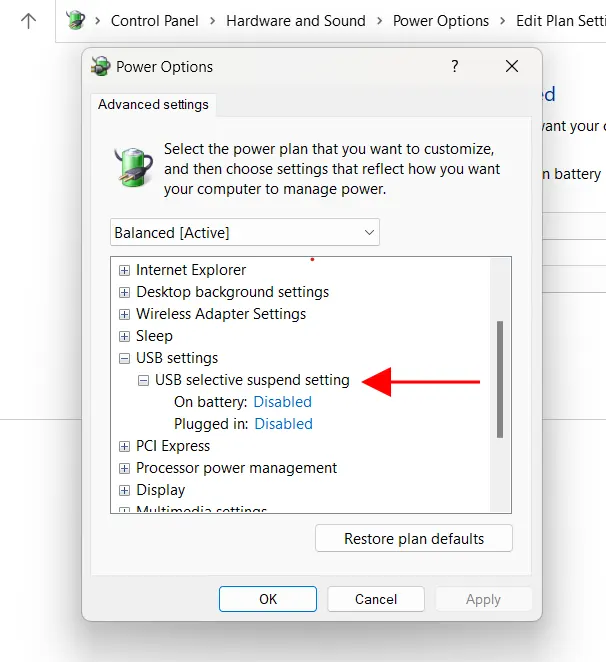The width and height of the screenshot is (606, 662).
Task: Click the chevron after Control Panel
Action: pos(212,21)
